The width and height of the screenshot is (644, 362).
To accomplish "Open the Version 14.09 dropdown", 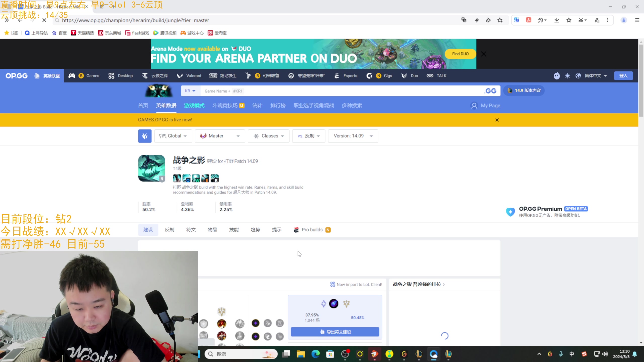I will point(353,136).
